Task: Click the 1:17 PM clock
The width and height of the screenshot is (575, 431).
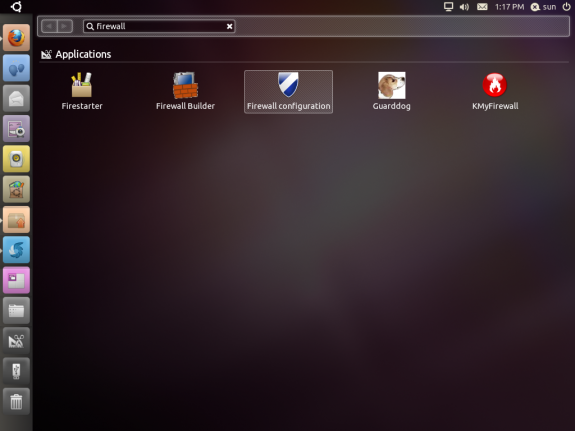Action: [509, 7]
